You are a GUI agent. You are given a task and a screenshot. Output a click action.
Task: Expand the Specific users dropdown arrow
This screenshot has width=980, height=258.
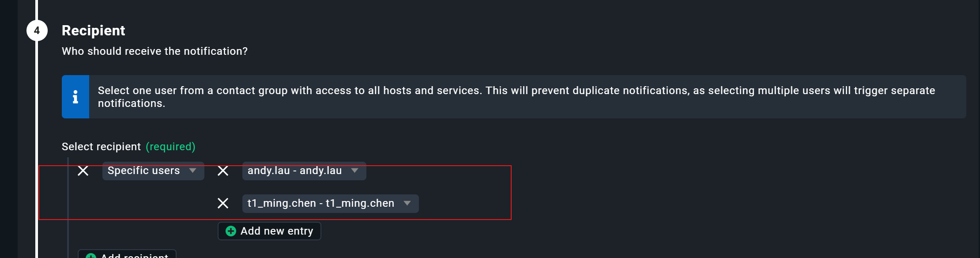coord(192,171)
